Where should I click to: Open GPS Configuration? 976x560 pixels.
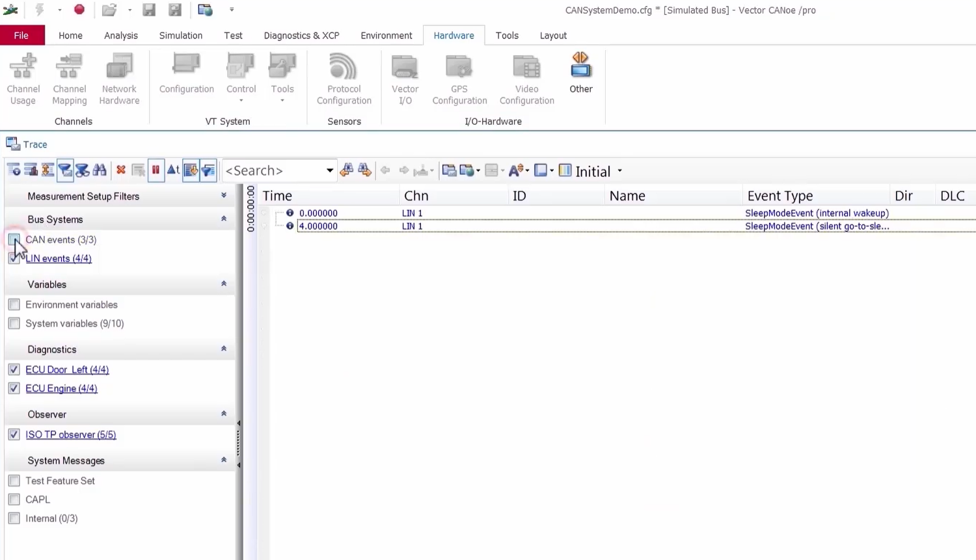[x=459, y=79]
